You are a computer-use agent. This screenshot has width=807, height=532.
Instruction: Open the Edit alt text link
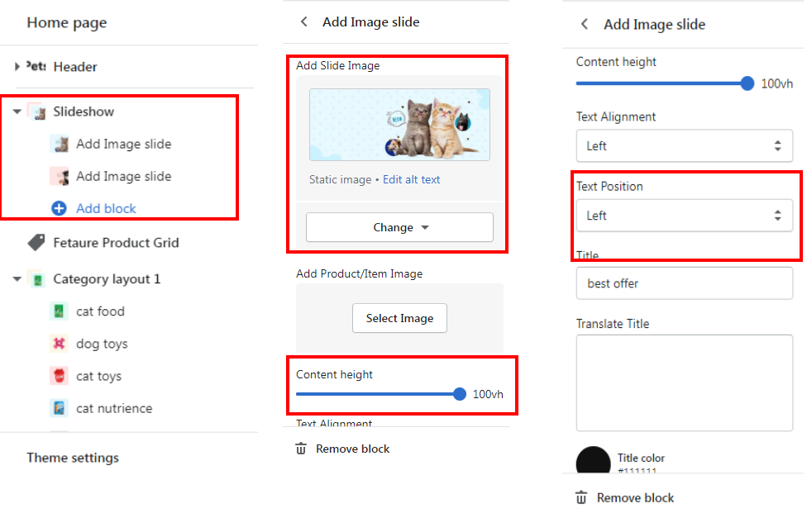pyautogui.click(x=411, y=179)
